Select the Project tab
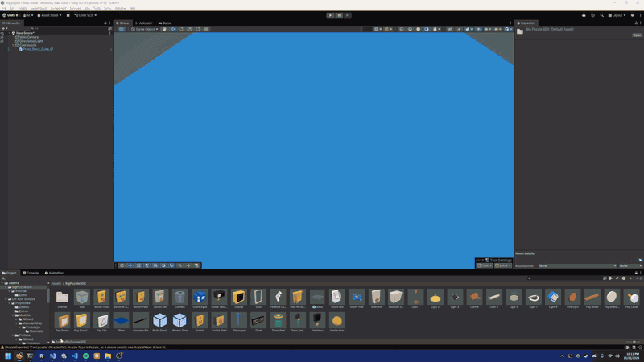Screen dimensions: 644x362 tap(10, 273)
